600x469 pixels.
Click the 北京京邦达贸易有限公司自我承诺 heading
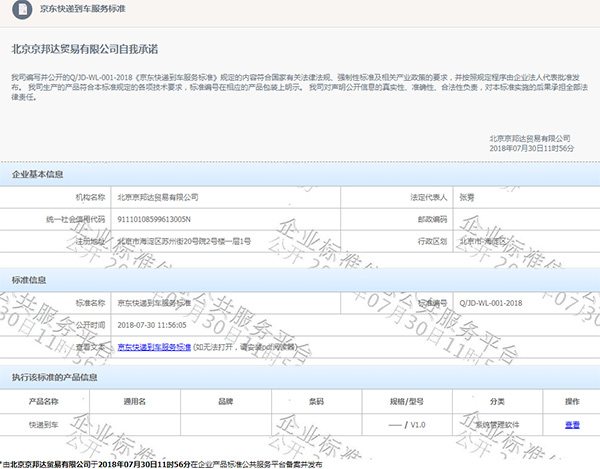point(84,48)
